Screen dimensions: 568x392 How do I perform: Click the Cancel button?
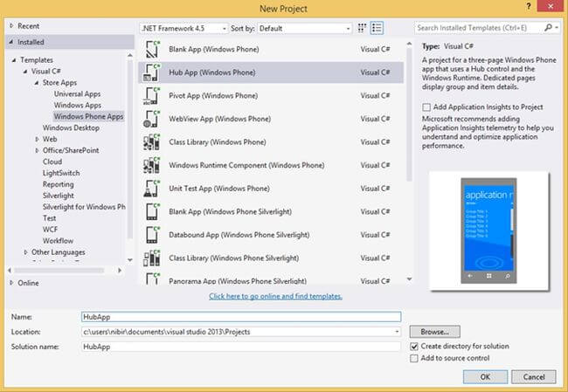click(x=534, y=377)
